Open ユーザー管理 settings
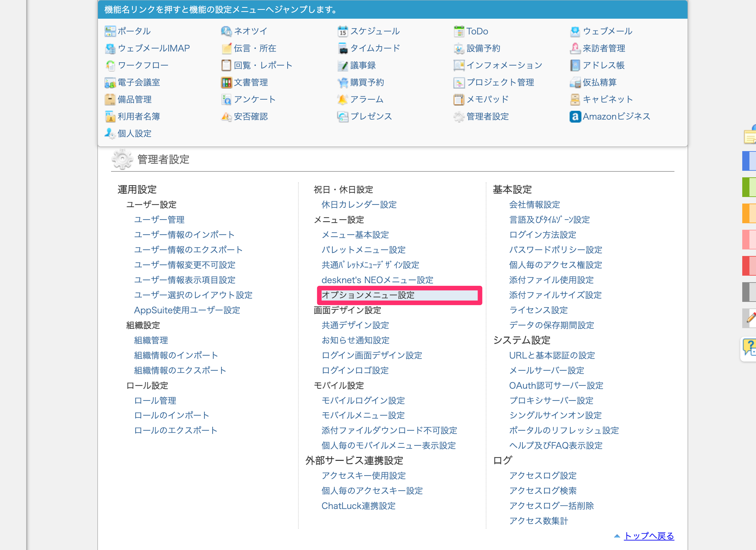The image size is (756, 550). [x=159, y=220]
